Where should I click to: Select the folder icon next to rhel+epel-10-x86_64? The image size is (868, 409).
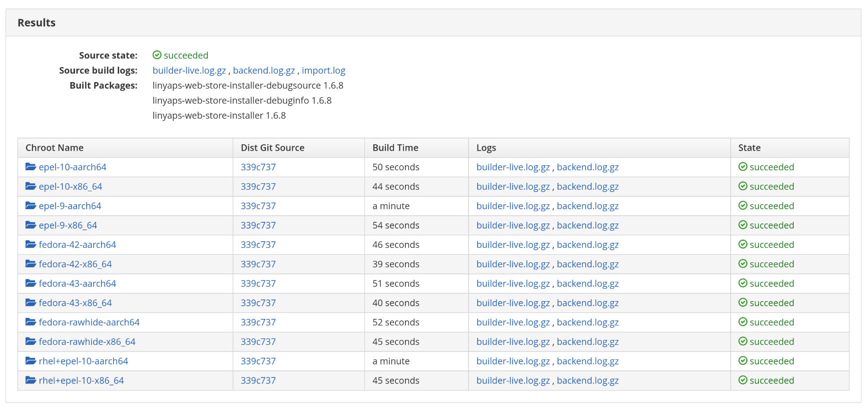point(31,380)
